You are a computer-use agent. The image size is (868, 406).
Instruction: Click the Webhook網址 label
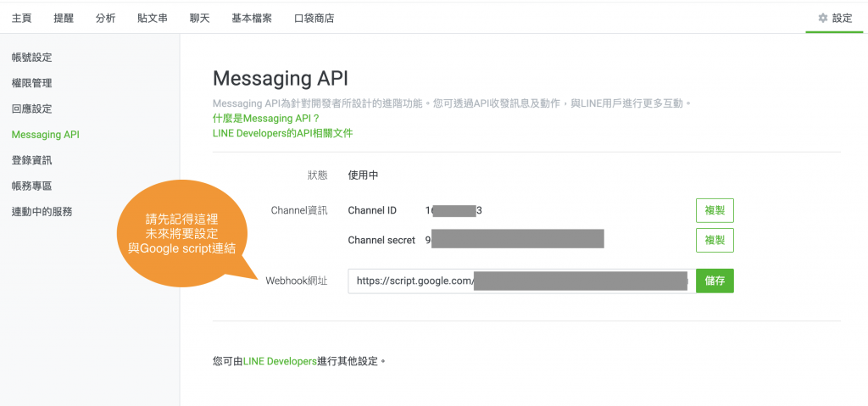[297, 281]
